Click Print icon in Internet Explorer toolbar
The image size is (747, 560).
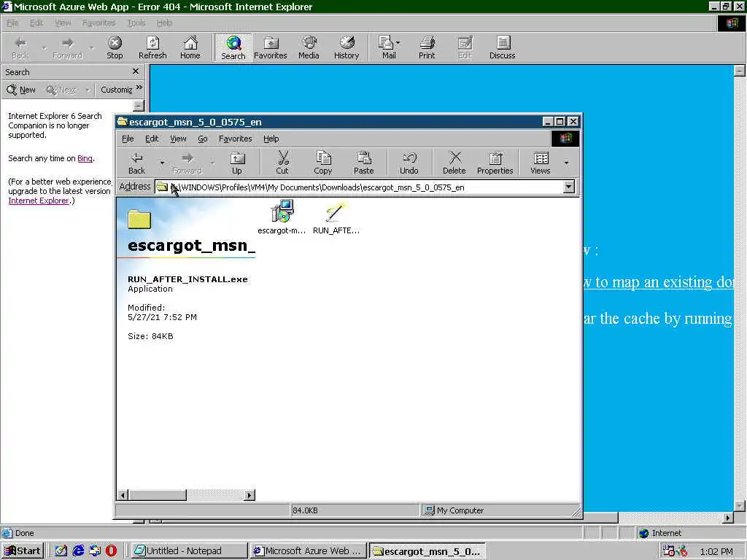(x=427, y=47)
